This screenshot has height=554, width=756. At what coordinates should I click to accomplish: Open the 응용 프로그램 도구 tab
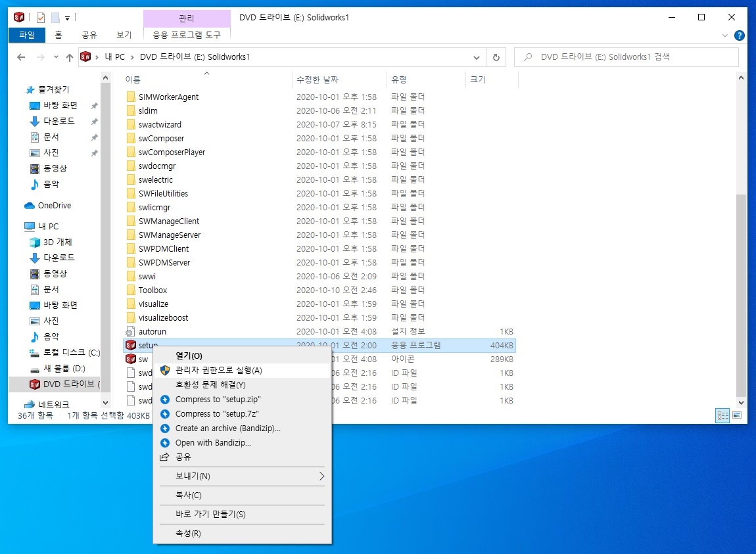coord(187,35)
